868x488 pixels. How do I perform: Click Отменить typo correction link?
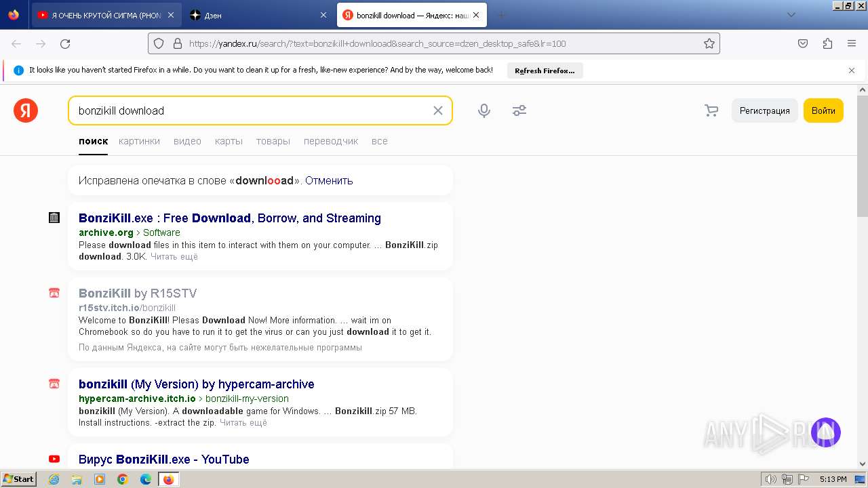click(329, 180)
